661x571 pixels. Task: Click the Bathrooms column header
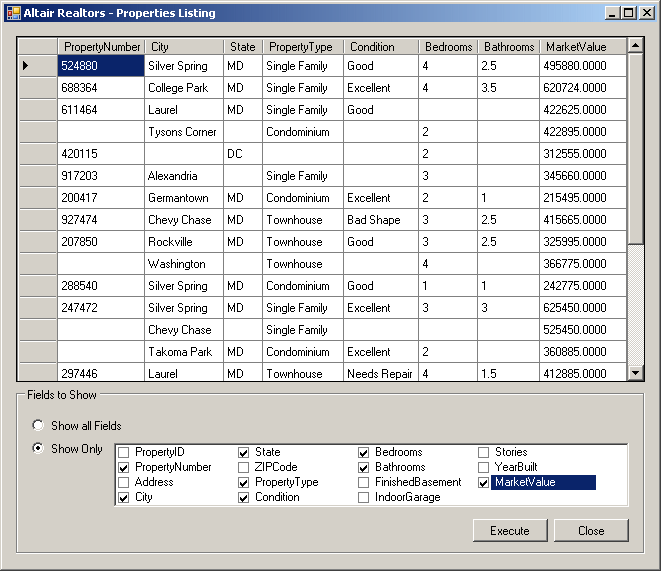[508, 46]
